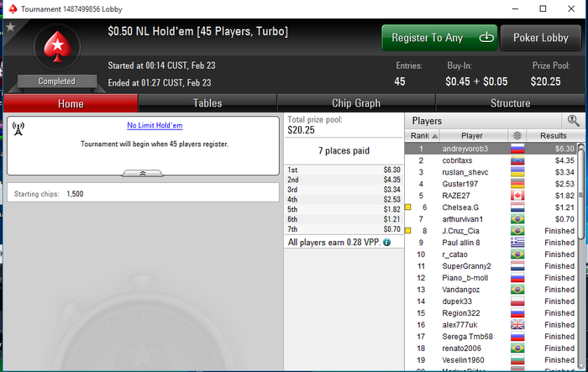Image resolution: width=588 pixels, height=372 pixels.
Task: Click yellow note marker beside J.Cruz_Cia
Action: coord(408,231)
